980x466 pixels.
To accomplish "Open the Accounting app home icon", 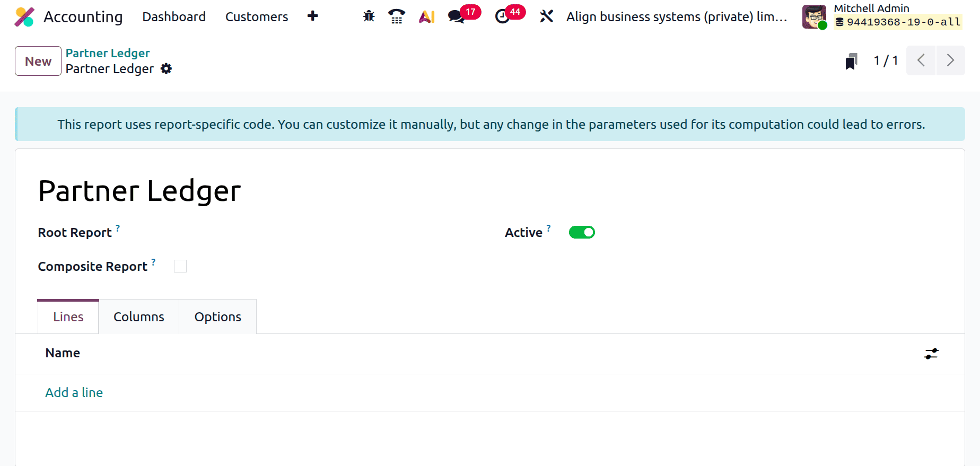I will point(24,17).
